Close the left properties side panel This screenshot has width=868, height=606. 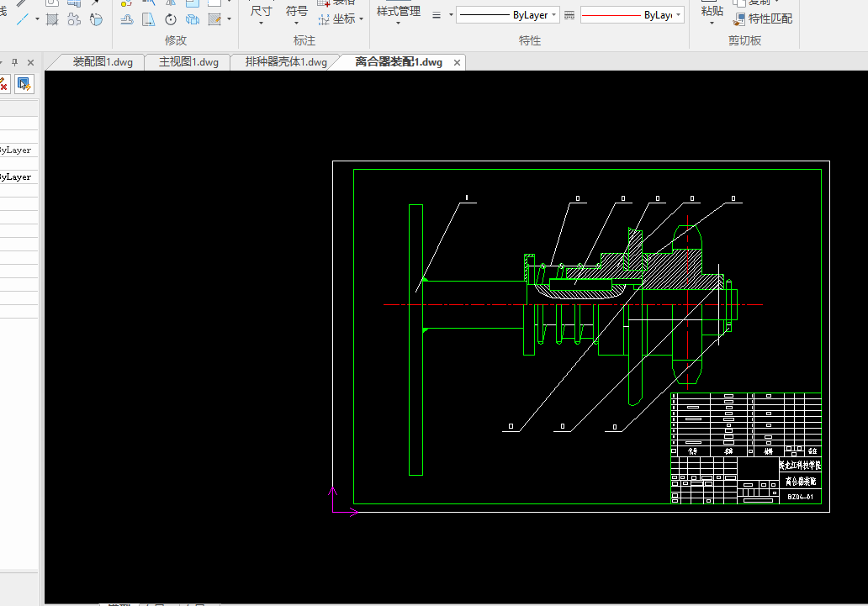(30, 62)
